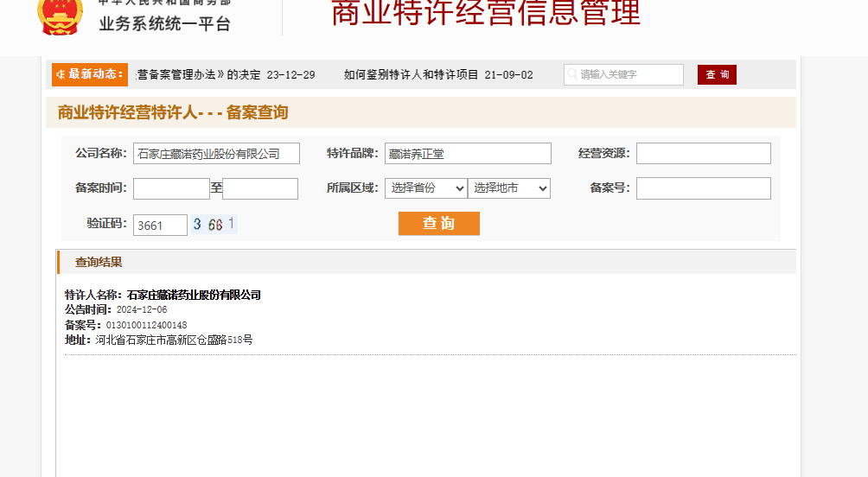The height and width of the screenshot is (477, 868).
Task: Click the 公告时间 value 2024-12-06
Action: pos(142,310)
